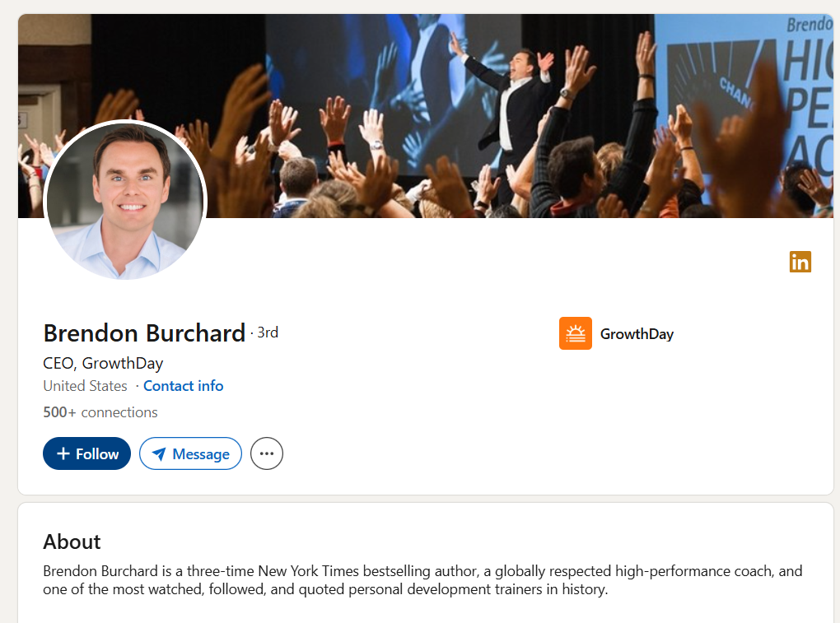The width and height of the screenshot is (840, 623).
Task: Open the Contact info link
Action: (183, 386)
